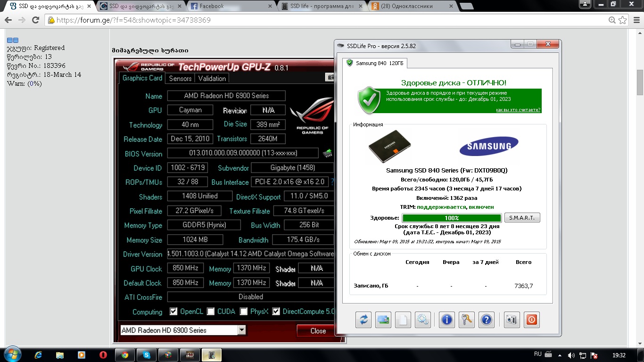Image resolution: width=644 pixels, height=362 pixels.
Task: Toggle the OpenCL checkbox in GPU-Z
Action: [x=173, y=312]
